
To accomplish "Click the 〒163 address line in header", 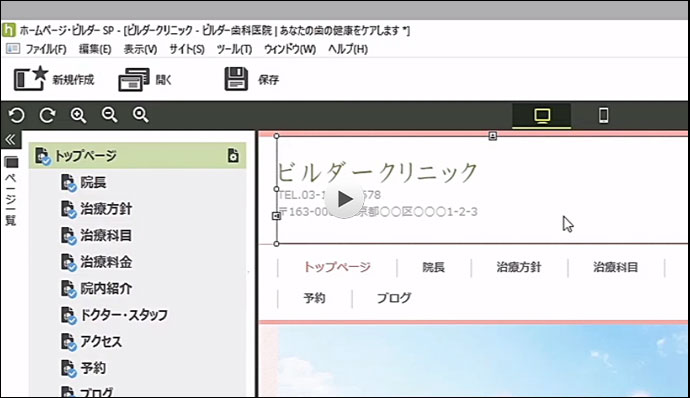I will click(x=378, y=212).
